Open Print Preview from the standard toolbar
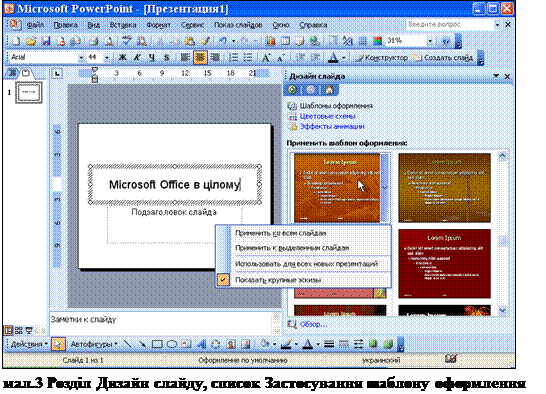 [x=108, y=41]
